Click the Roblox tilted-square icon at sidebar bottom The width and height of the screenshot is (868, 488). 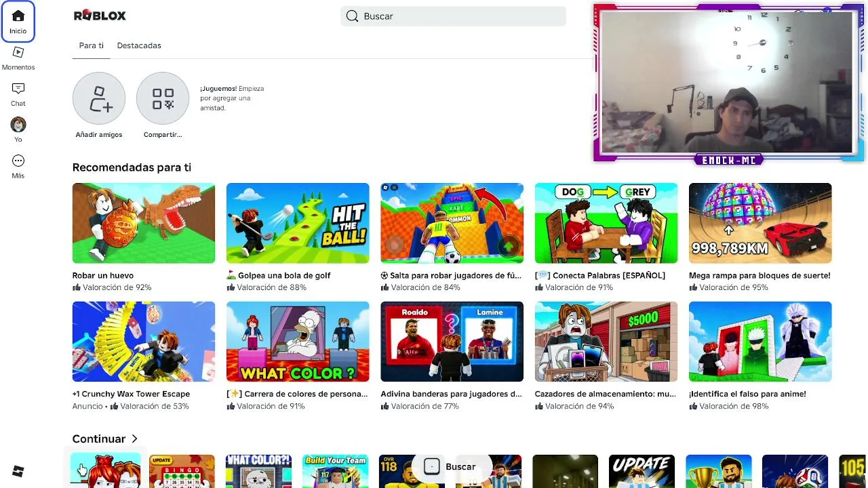18,472
